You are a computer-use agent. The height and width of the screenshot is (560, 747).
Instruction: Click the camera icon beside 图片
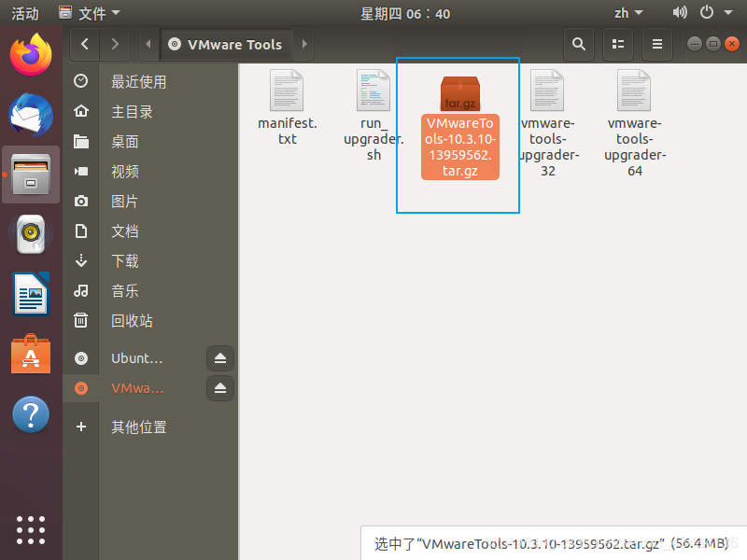(81, 201)
